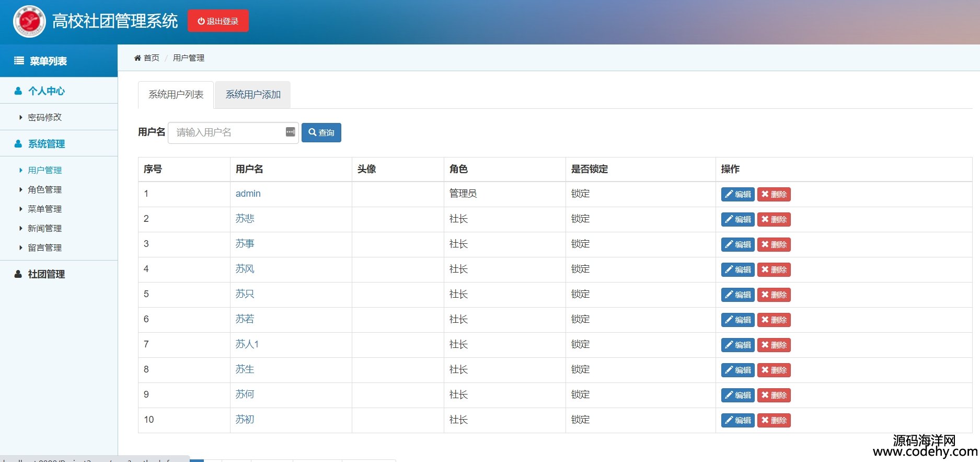Click the menu list hamburger icon
This screenshot has height=462, width=980.
pyautogui.click(x=19, y=61)
